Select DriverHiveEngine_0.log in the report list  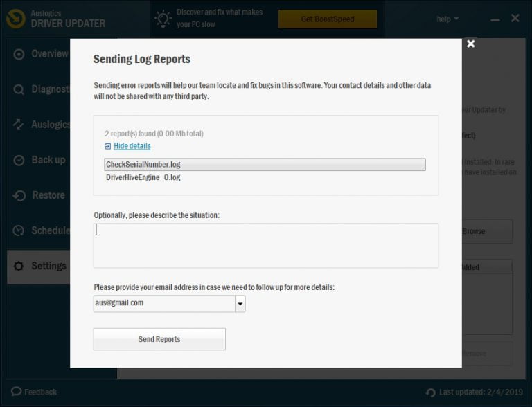coord(143,177)
